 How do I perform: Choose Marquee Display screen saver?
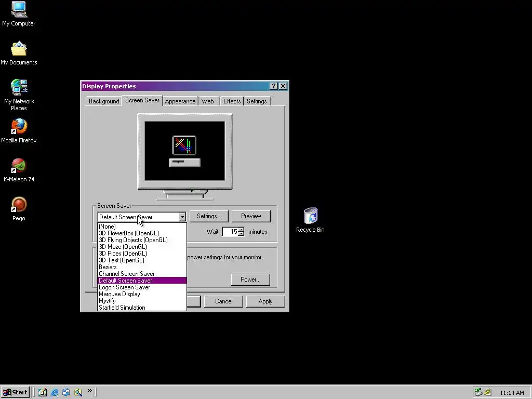point(142,294)
